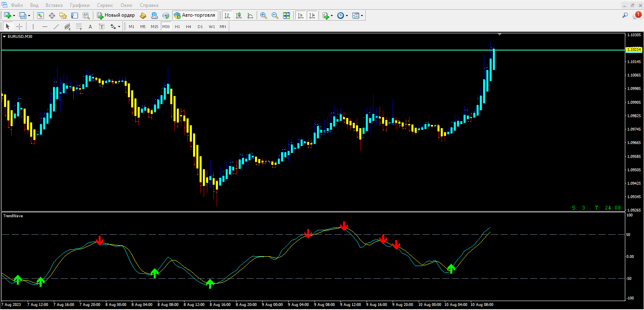Click the '10 Aug 08:00' time label

point(482,305)
